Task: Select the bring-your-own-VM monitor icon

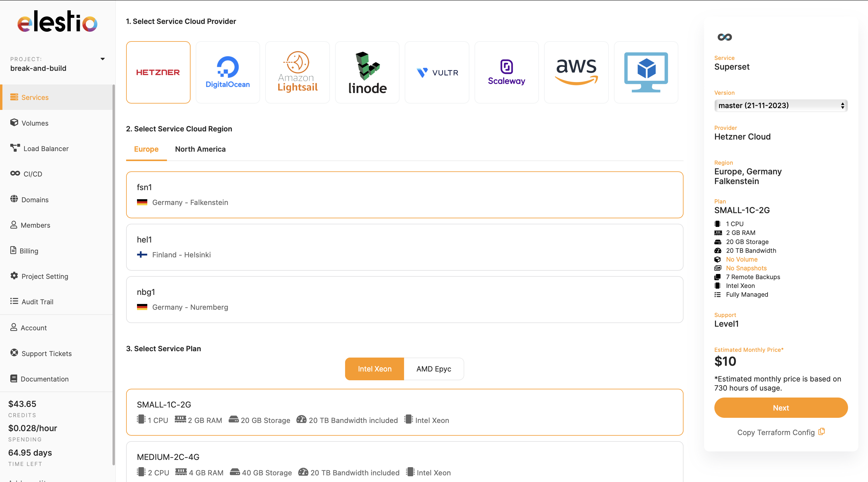Action: pos(646,72)
